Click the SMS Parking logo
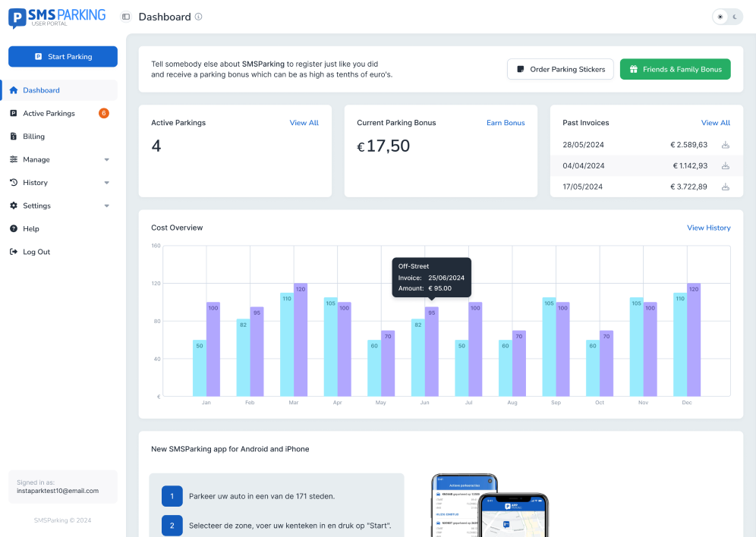Image resolution: width=756 pixels, height=537 pixels. tap(57, 17)
